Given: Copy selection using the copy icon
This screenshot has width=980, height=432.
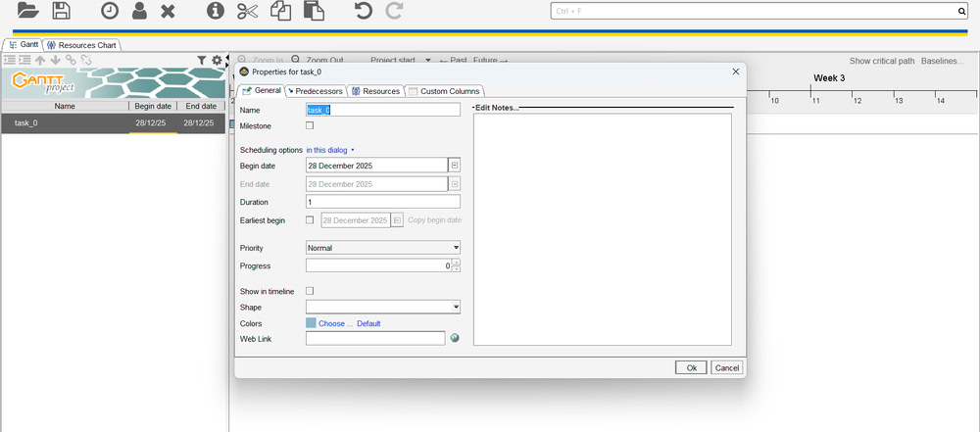Looking at the screenshot, I should pos(280,10).
